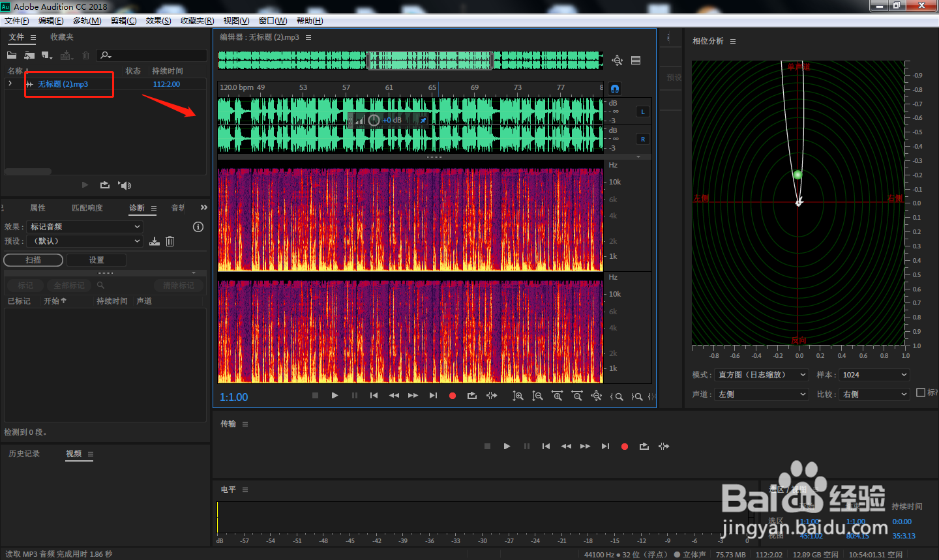Open the 编辑(E) menu
This screenshot has height=560, width=939.
click(51, 21)
